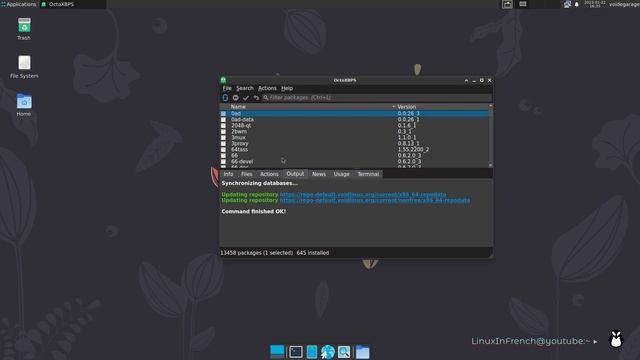Open the Search menu
The height and width of the screenshot is (360, 640).
click(x=244, y=88)
